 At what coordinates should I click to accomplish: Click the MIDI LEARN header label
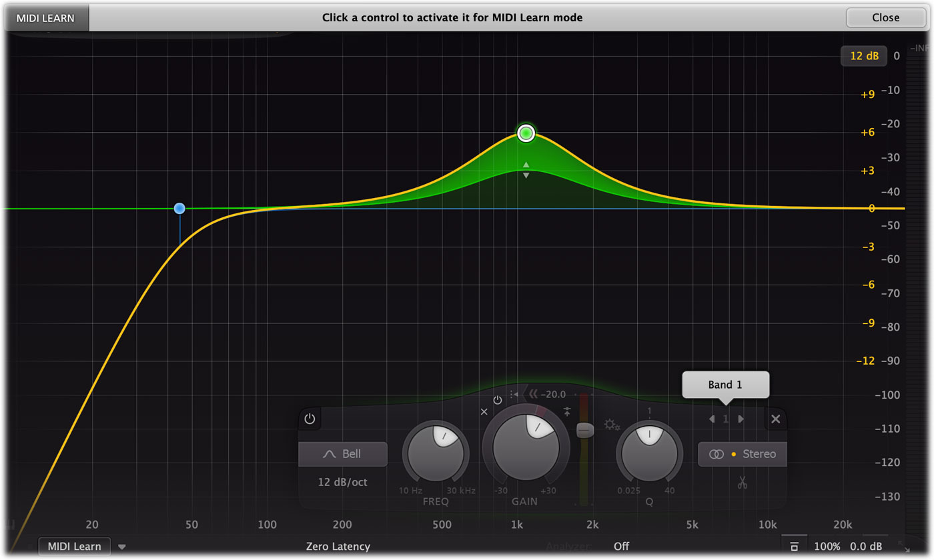tap(45, 18)
